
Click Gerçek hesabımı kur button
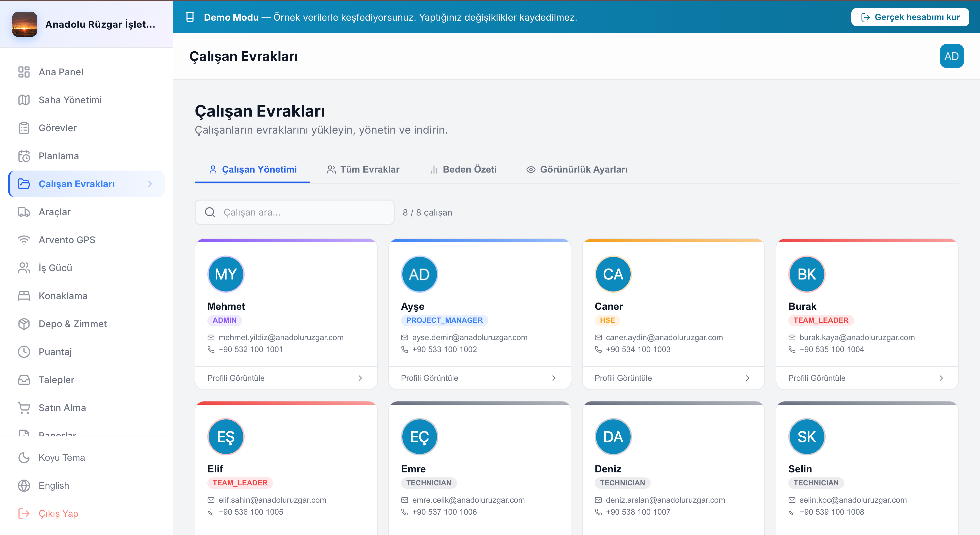coord(910,17)
